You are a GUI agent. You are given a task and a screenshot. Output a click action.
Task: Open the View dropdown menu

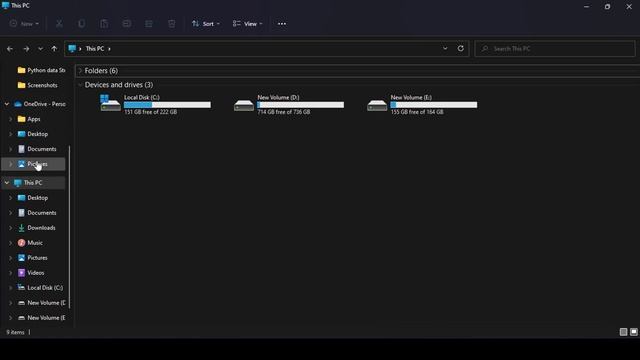coord(247,24)
